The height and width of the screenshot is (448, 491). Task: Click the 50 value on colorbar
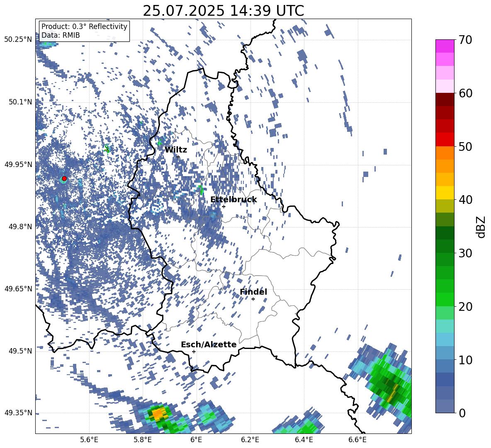click(x=465, y=146)
